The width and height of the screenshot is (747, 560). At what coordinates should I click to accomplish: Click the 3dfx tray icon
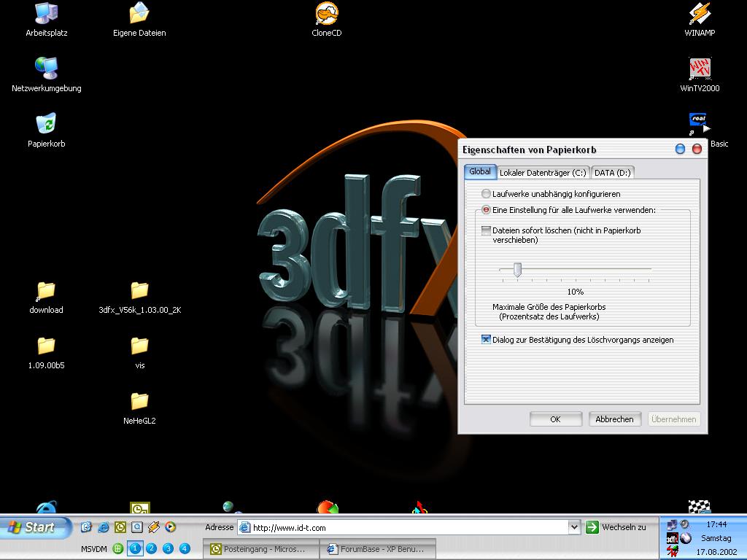pyautogui.click(x=672, y=539)
